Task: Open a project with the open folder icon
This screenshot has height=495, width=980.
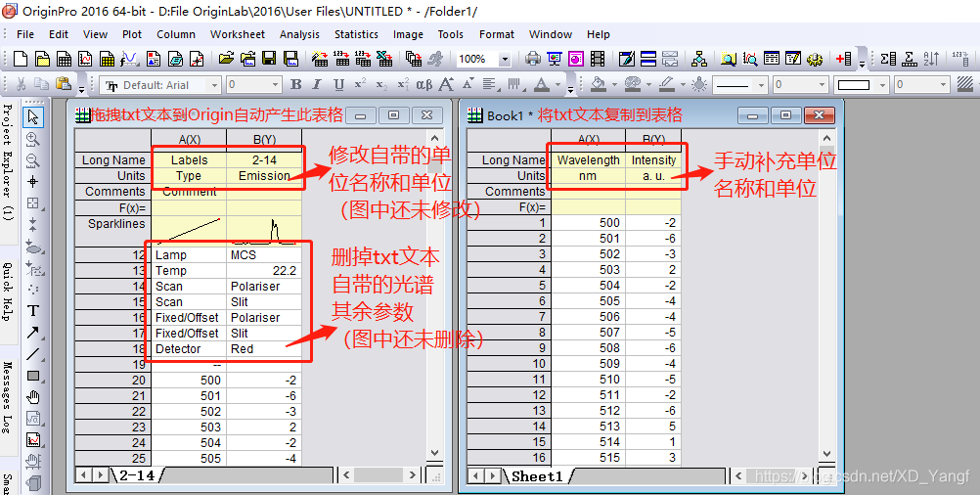Action: tap(226, 60)
